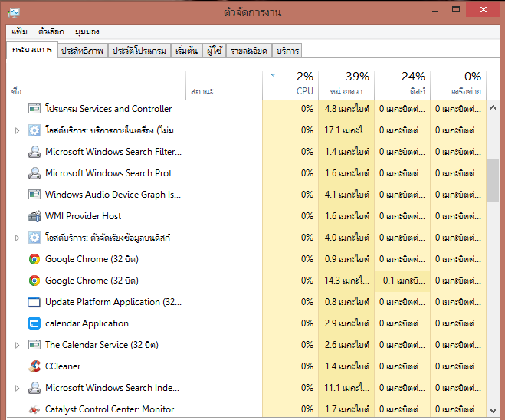This screenshot has height=420, width=505.
Task: Switch to the เริ่มต้น tab
Action: (x=186, y=51)
